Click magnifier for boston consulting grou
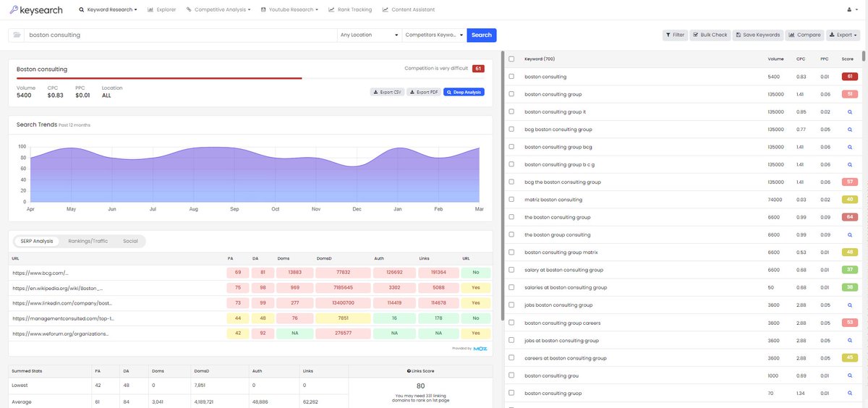The height and width of the screenshot is (408, 868). pos(850,375)
